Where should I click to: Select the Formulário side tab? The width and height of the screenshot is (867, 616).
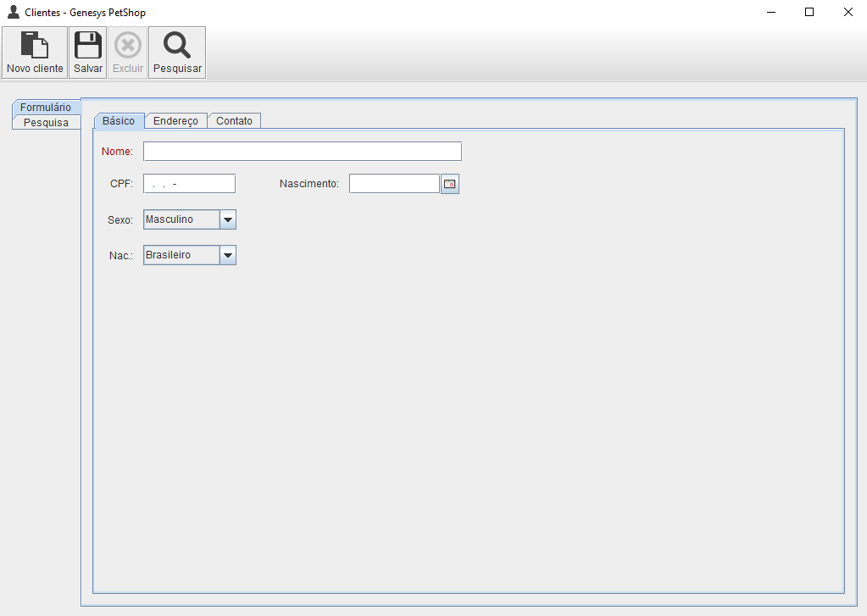tap(46, 108)
